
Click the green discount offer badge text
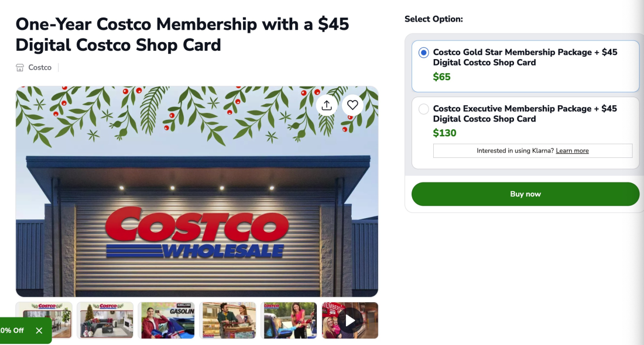[x=12, y=330]
